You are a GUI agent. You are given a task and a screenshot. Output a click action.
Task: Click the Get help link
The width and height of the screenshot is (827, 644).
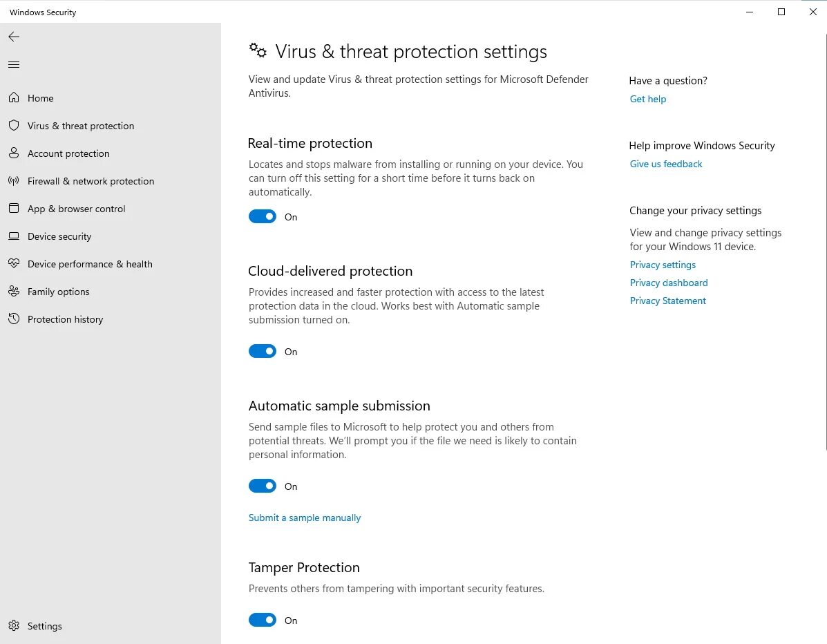pos(648,99)
